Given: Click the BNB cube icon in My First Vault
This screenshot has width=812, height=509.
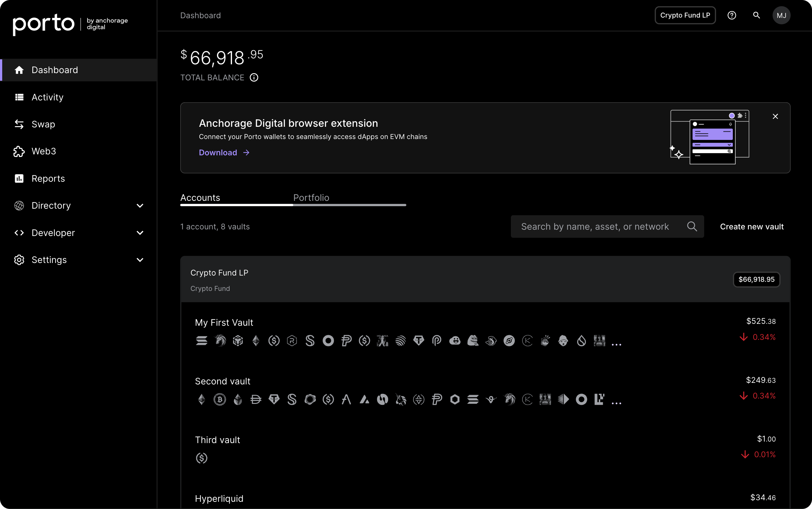Looking at the screenshot, I should tap(238, 341).
